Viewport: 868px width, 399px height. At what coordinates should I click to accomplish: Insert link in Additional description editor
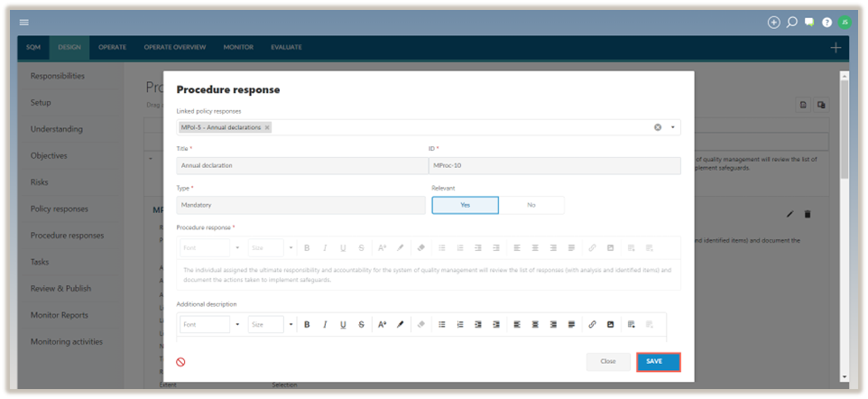[x=592, y=324]
